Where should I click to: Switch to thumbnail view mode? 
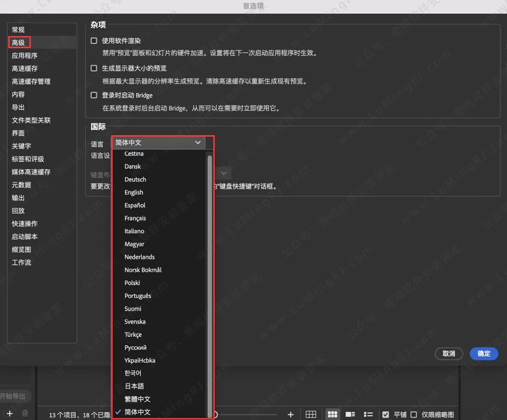[333, 414]
